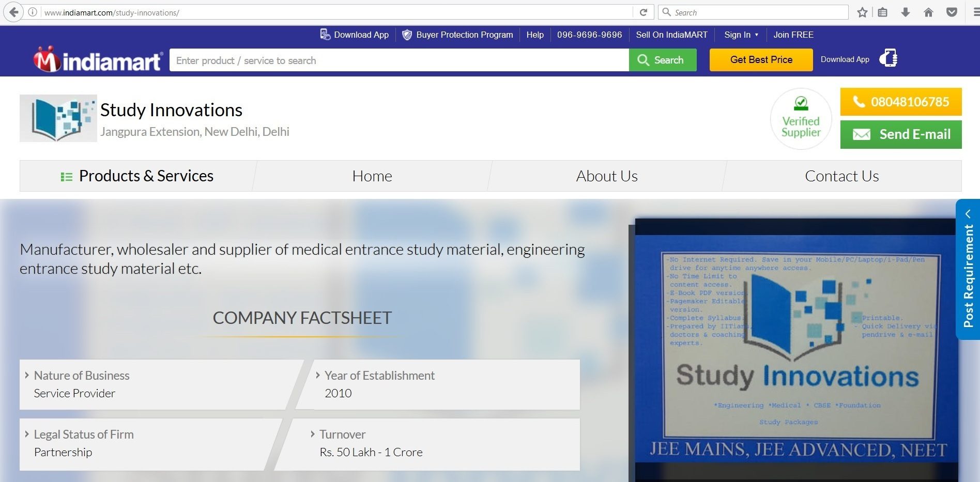Click the Send E-mail button
Image resolution: width=980 pixels, height=482 pixels.
pos(901,134)
